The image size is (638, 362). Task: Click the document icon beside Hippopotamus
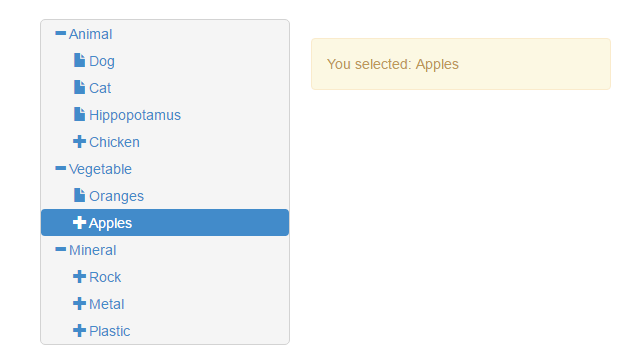click(x=79, y=114)
